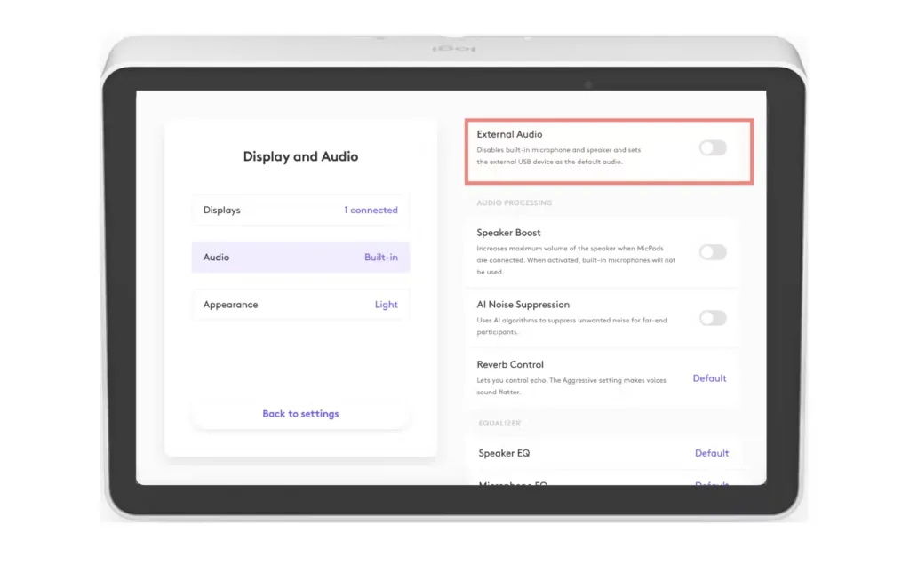Click the Speaker Boost title text

(x=508, y=233)
